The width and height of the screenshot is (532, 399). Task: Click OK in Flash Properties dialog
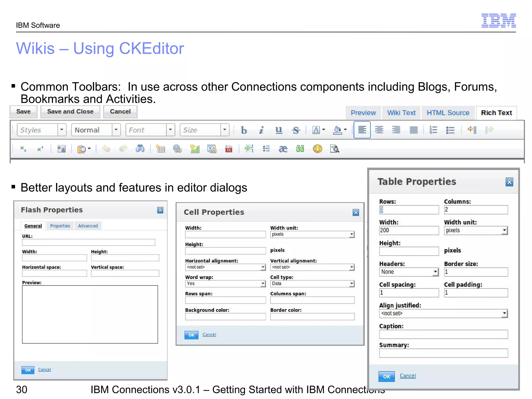coord(28,370)
